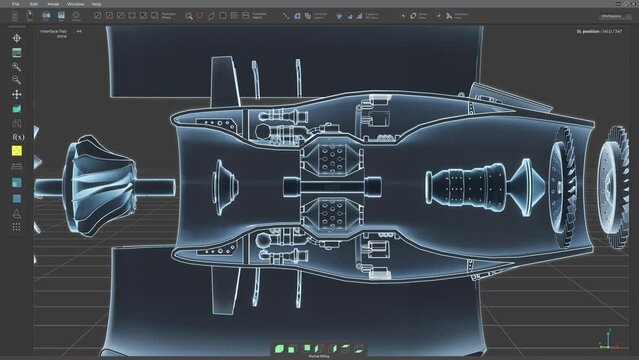This screenshot has width=639, height=360.
Task: Click the blue save disk icon
Action: click(61, 16)
